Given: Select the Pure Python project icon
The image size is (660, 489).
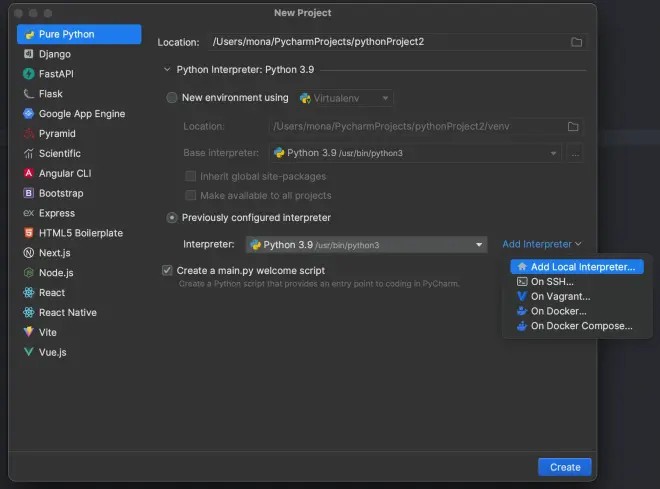Looking at the screenshot, I should [x=29, y=35].
